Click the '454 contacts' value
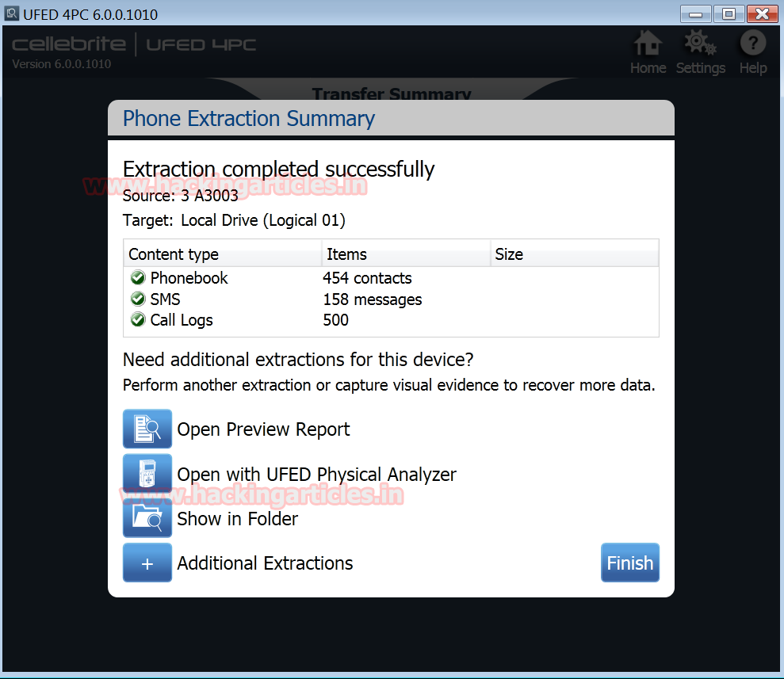Image resolution: width=784 pixels, height=679 pixels. coord(367,278)
